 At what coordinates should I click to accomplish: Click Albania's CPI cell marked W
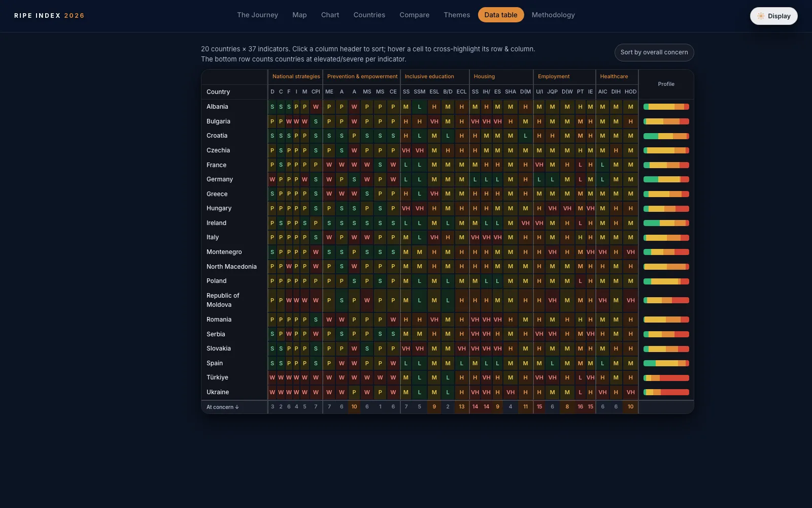tap(316, 107)
